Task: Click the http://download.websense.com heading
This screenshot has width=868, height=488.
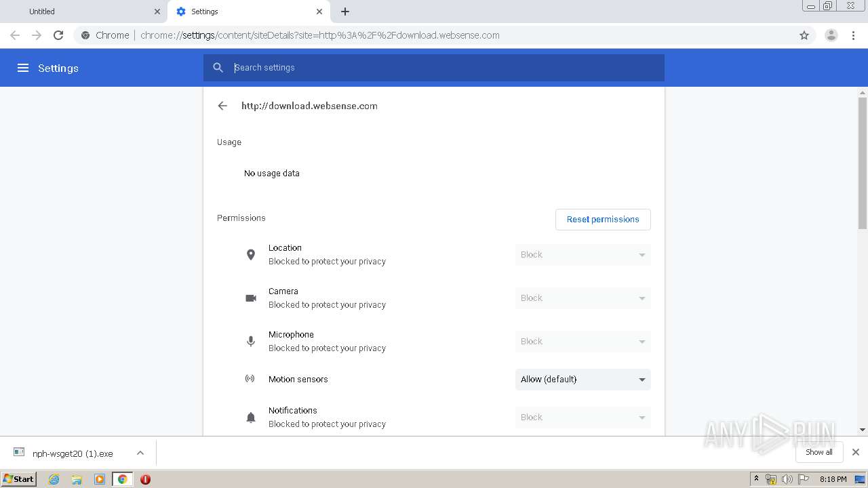Action: [309, 106]
